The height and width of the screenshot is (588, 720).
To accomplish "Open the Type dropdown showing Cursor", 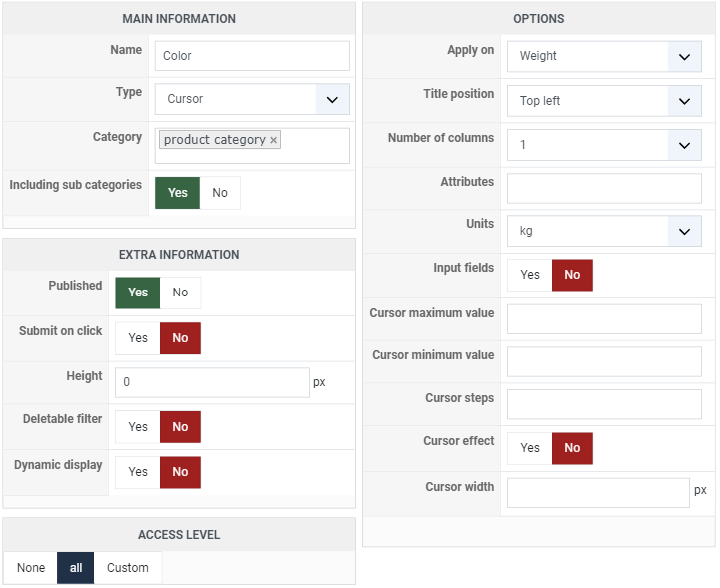I will coord(252,99).
